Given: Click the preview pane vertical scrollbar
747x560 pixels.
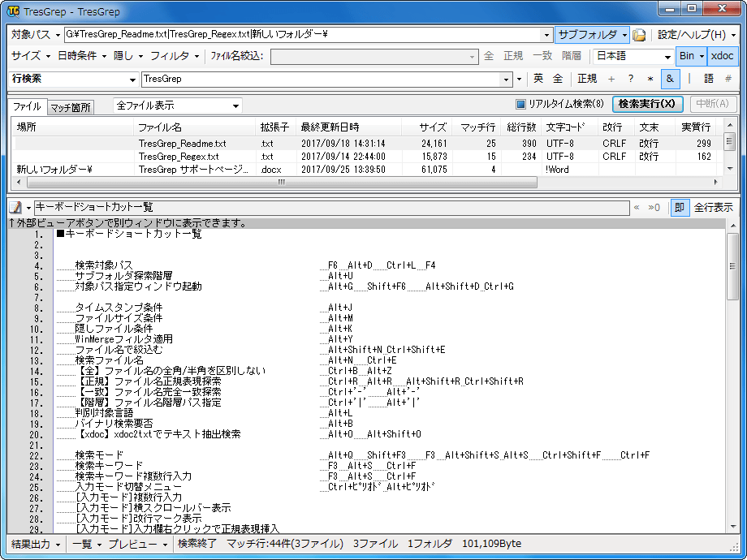Looking at the screenshot, I should pos(732,365).
